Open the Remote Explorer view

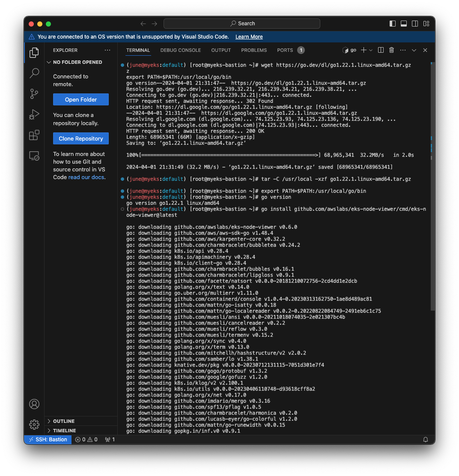(34, 156)
